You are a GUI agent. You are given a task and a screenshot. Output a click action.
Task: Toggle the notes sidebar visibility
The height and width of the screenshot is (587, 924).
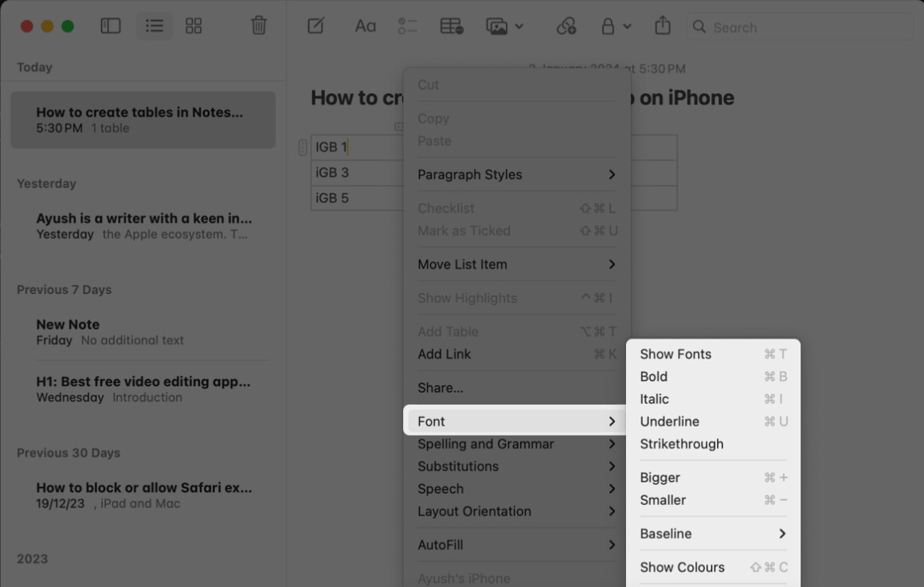point(110,25)
